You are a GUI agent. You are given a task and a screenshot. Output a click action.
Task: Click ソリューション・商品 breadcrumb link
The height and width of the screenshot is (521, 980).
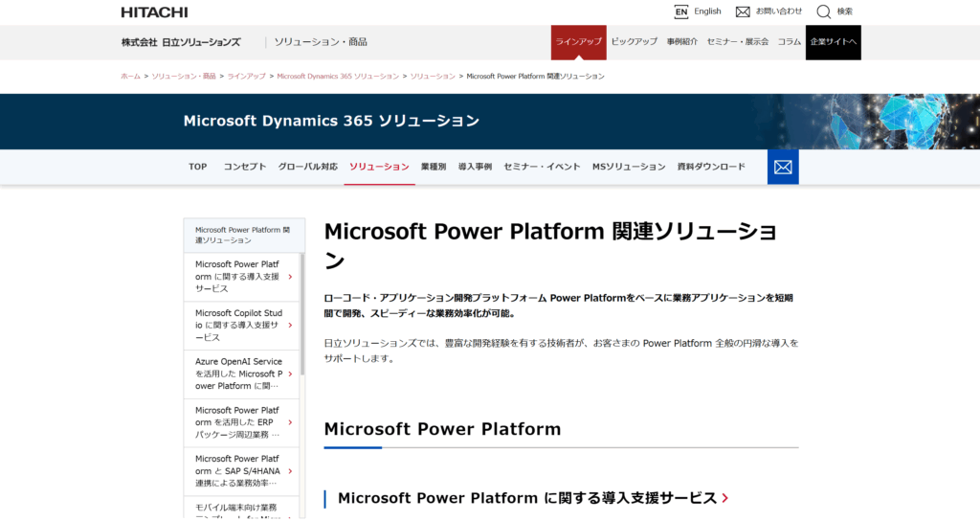click(184, 77)
